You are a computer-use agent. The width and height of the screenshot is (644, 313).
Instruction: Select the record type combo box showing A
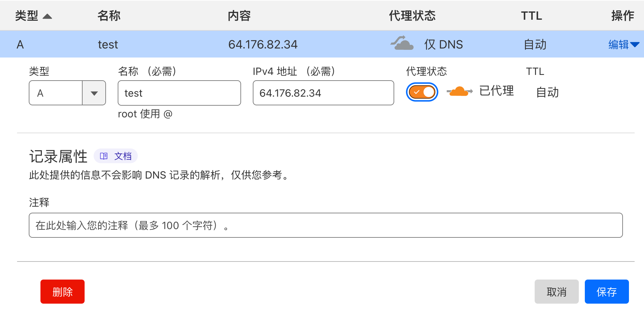pyautogui.click(x=67, y=93)
